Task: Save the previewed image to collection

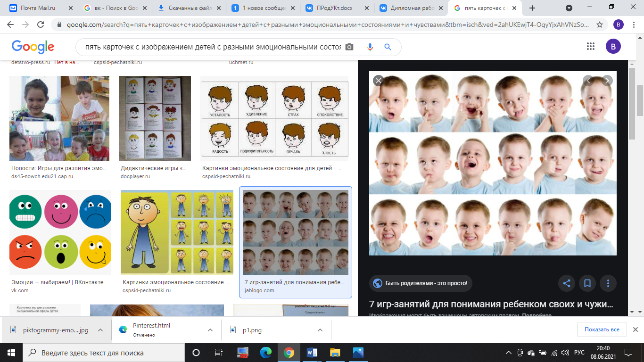Action: point(587,283)
